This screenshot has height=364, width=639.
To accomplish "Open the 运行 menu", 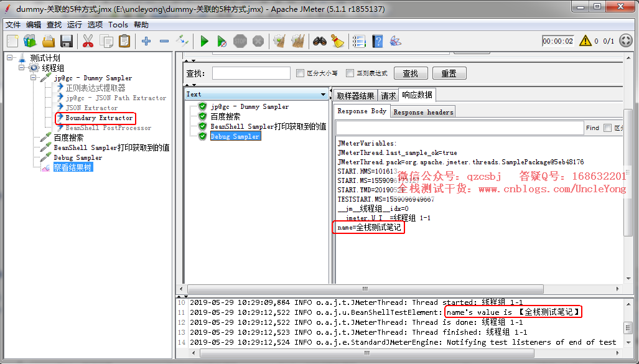I will tap(75, 25).
